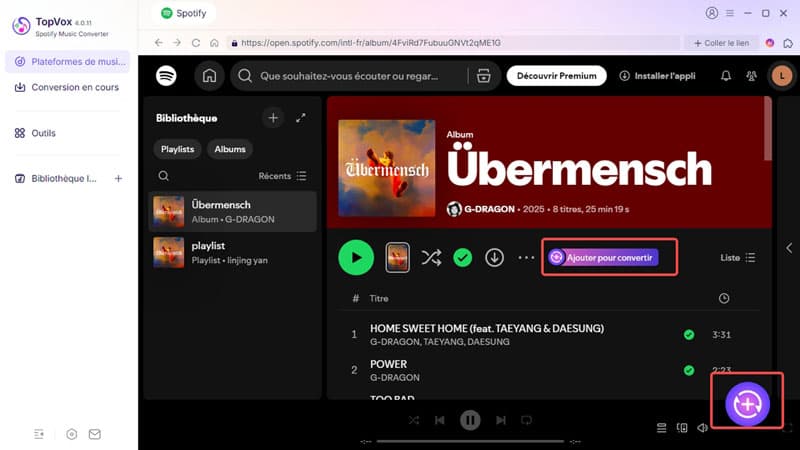Screen dimensions: 800x450
Task: Click the Spotify logo
Action: (x=166, y=76)
